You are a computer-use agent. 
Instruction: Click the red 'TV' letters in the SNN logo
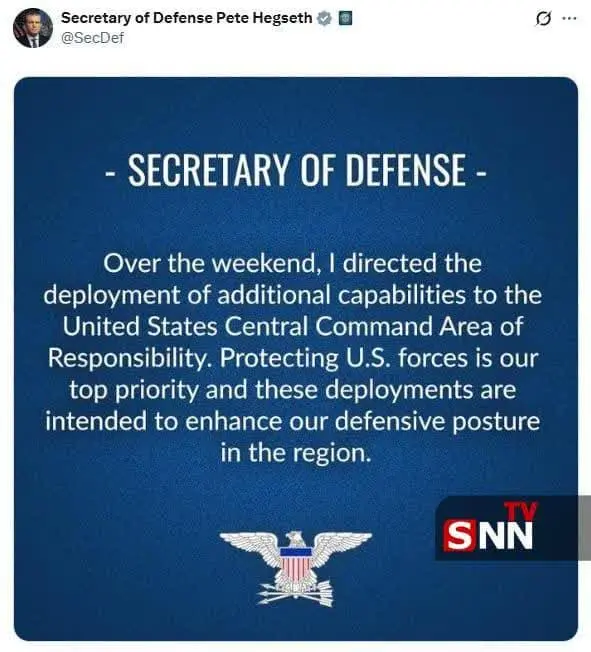pos(521,512)
